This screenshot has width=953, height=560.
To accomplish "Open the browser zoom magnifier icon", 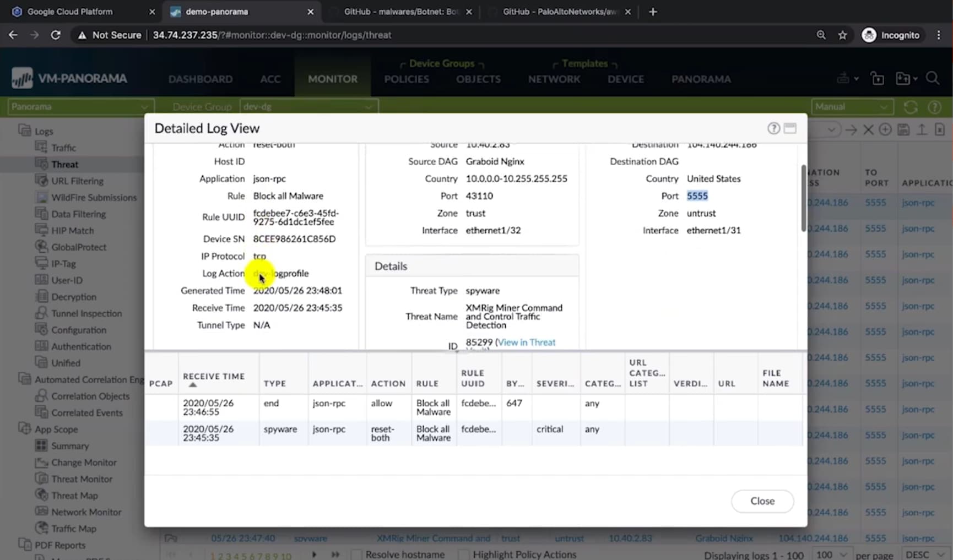I will (x=821, y=35).
